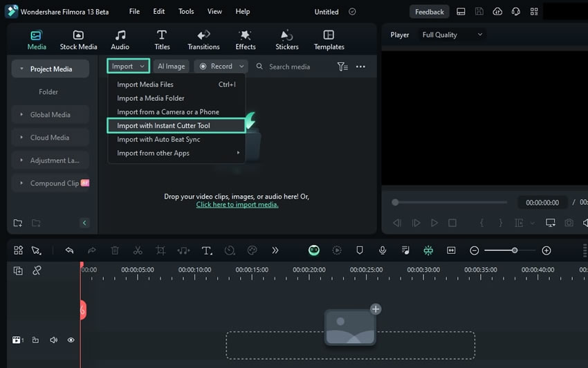Select the Folder item
Viewport: 588px width, 368px height.
coord(48,92)
